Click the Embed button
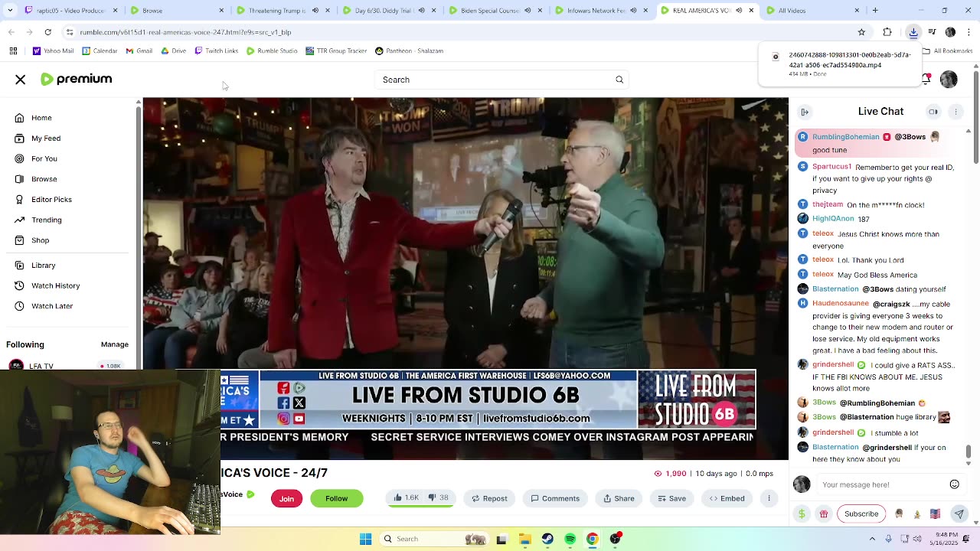 (x=727, y=498)
